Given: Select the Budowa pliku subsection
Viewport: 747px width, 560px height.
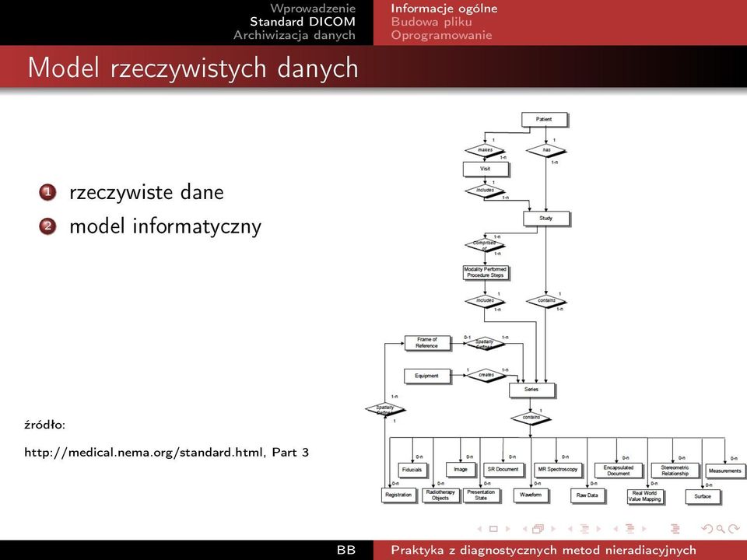Looking at the screenshot, I should (432, 22).
